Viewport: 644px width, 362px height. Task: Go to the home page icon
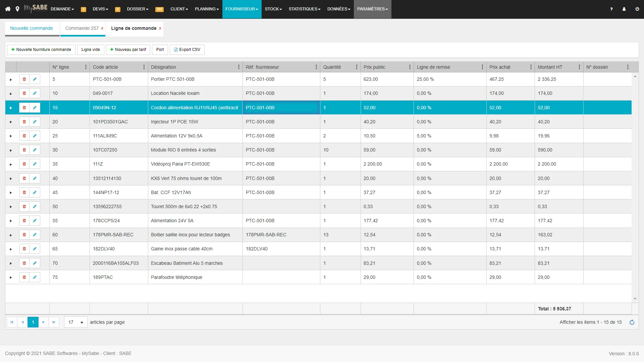(8, 9)
